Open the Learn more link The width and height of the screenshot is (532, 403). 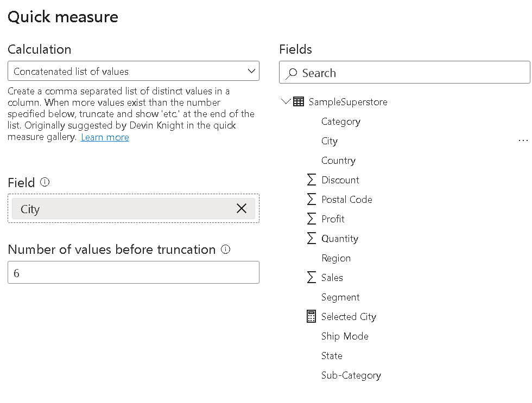click(x=105, y=137)
